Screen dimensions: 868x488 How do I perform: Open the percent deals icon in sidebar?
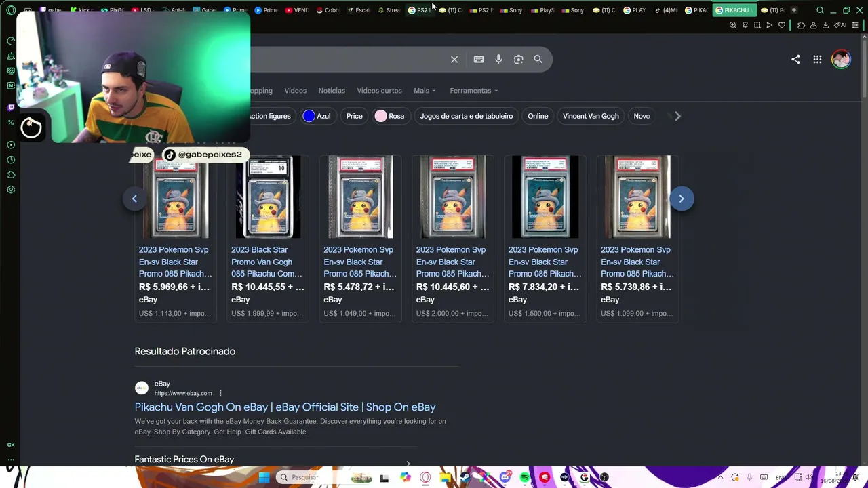click(11, 123)
